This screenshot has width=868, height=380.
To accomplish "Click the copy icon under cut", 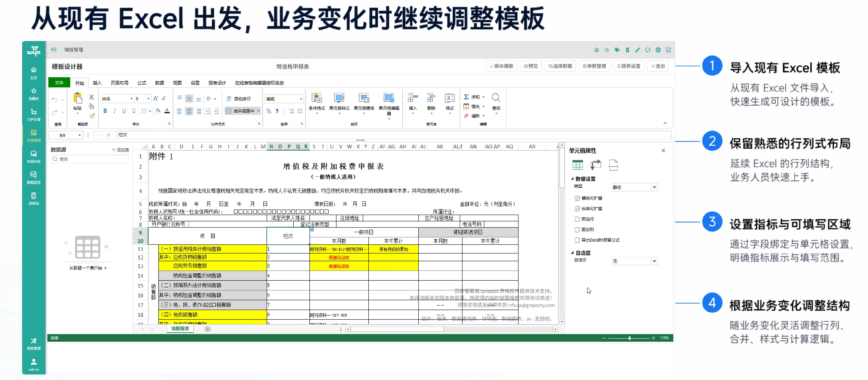I will click(91, 106).
